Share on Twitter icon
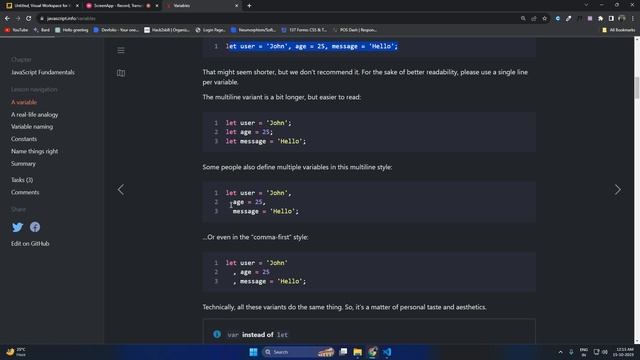Image resolution: width=640 pixels, height=360 pixels. 18,227
